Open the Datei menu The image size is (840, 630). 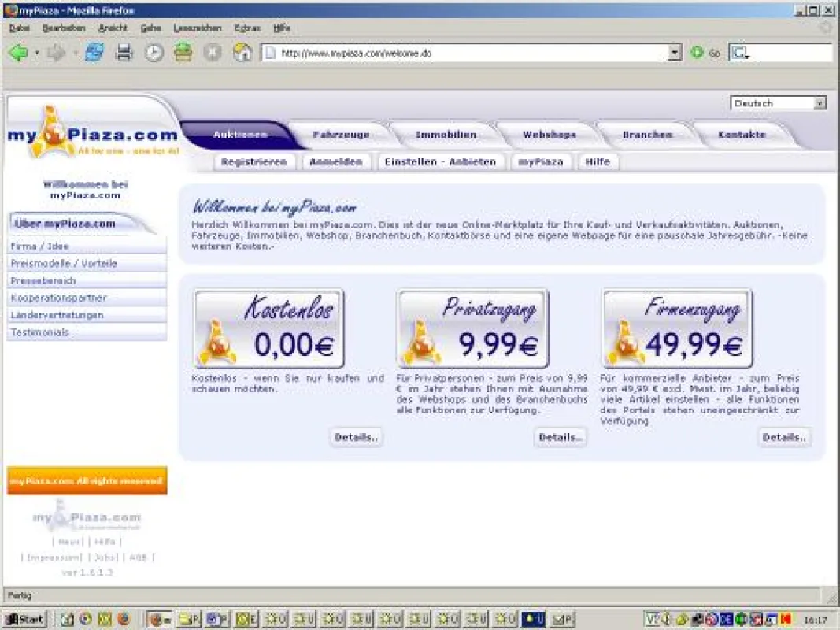(19, 28)
